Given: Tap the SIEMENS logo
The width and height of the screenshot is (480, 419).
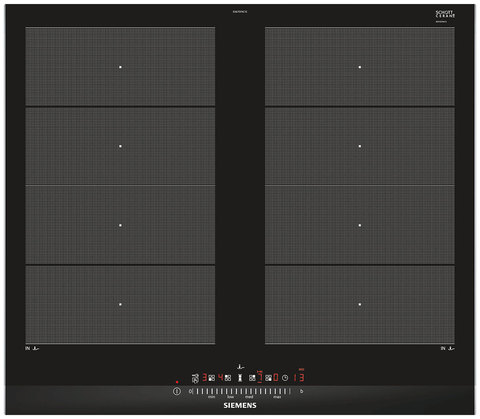Looking at the screenshot, I should (x=240, y=406).
